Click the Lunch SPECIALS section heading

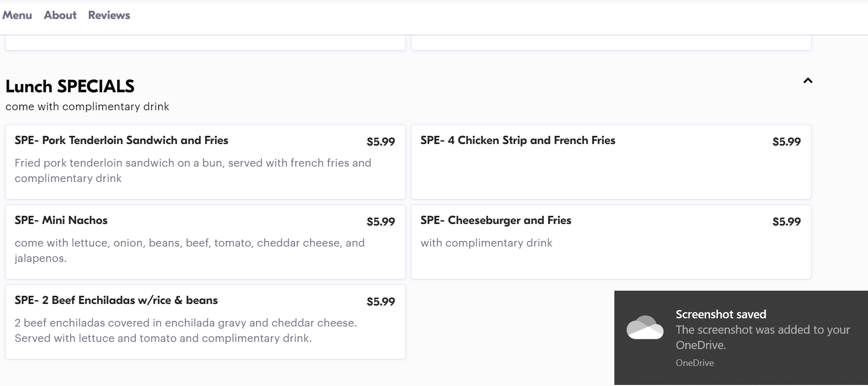[x=70, y=86]
